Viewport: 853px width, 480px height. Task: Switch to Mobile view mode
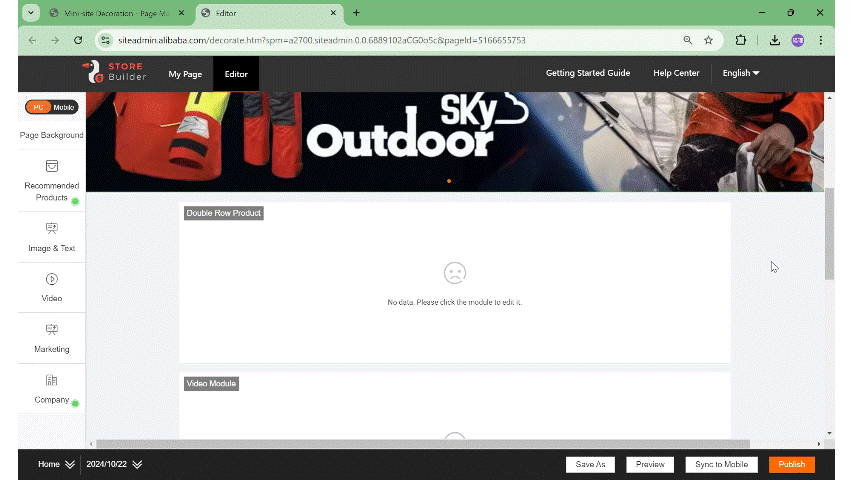point(64,107)
